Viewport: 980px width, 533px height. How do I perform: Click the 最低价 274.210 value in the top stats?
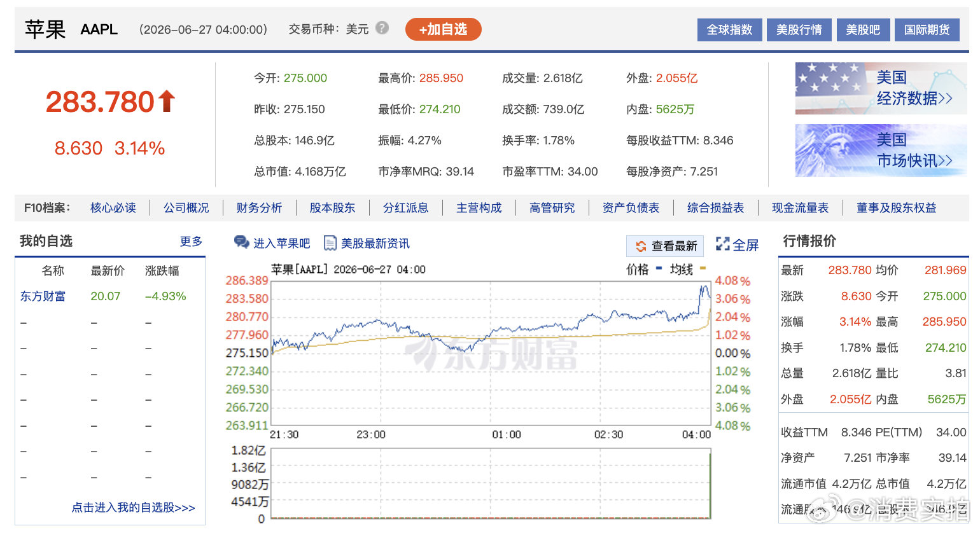(440, 109)
